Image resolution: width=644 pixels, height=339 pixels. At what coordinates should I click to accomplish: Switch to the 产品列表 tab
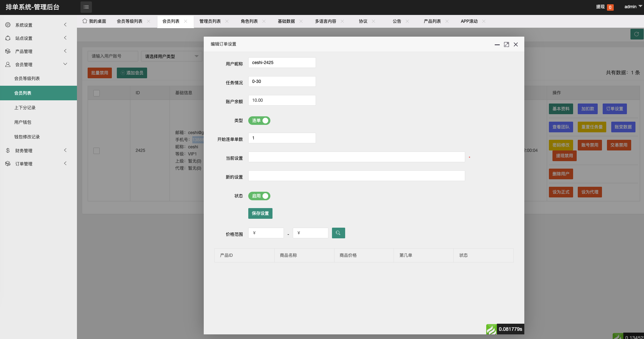(x=432, y=21)
